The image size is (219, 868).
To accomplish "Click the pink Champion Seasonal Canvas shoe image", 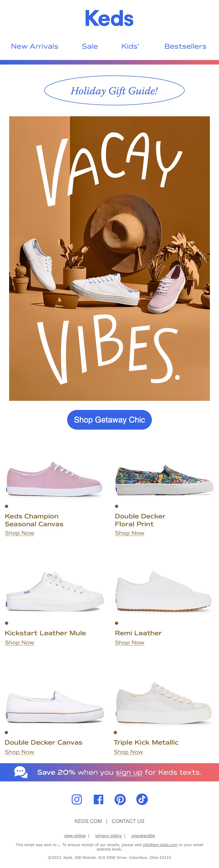I will pyautogui.click(x=54, y=478).
